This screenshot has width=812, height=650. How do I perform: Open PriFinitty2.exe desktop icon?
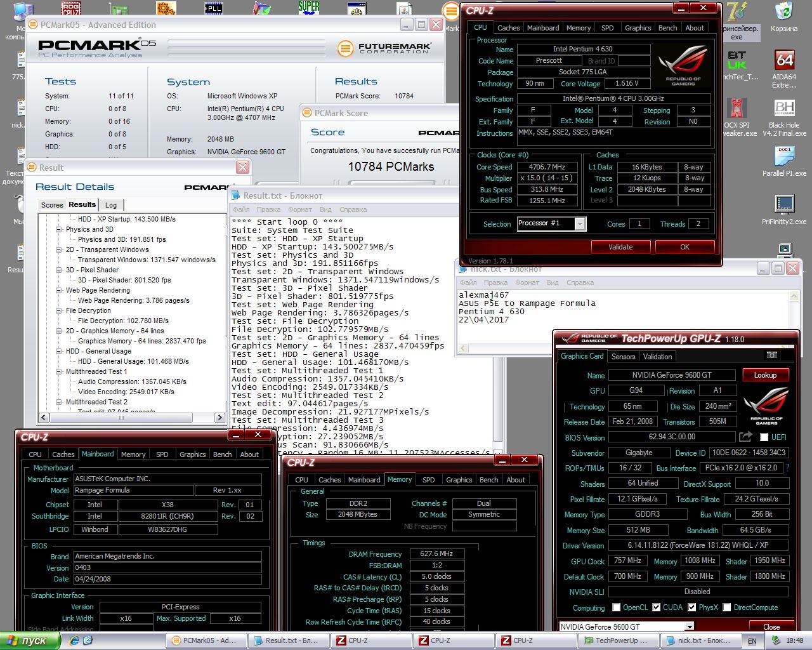tap(784, 210)
